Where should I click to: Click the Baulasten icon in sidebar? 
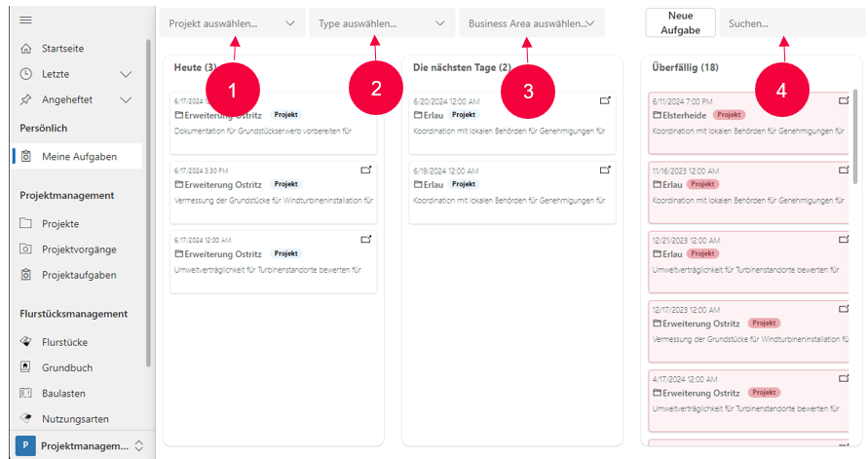(26, 393)
